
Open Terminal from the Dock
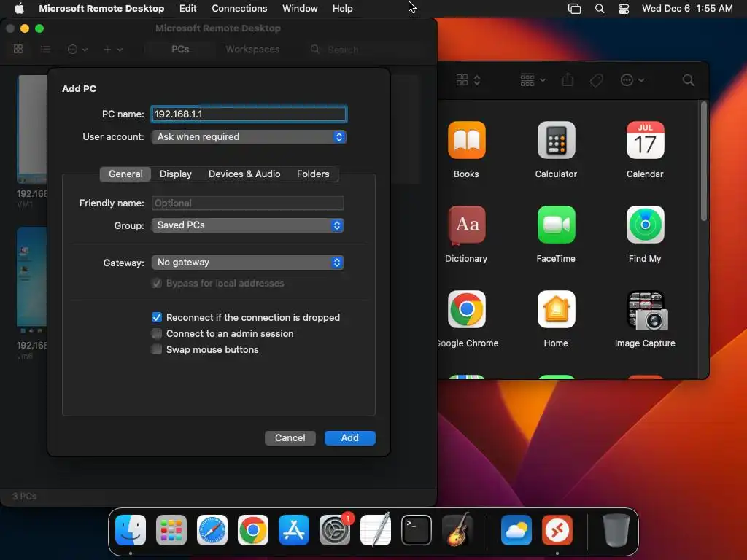[417, 529]
